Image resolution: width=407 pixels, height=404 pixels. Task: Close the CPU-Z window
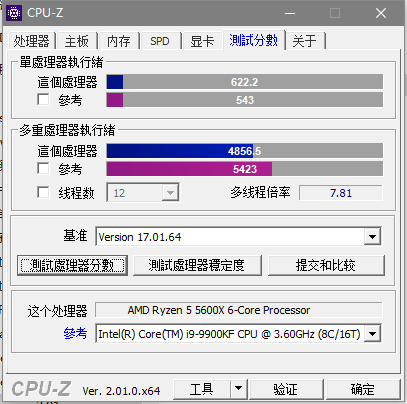pos(381,13)
